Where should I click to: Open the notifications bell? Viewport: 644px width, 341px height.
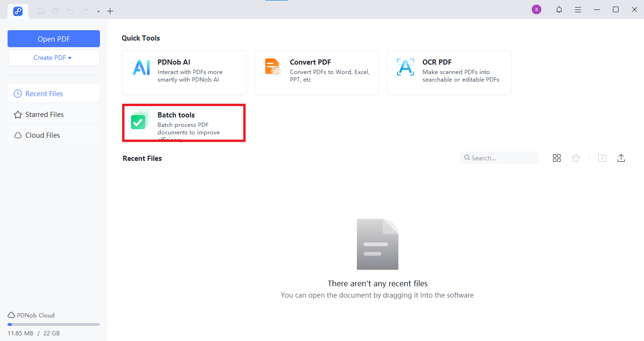point(559,9)
